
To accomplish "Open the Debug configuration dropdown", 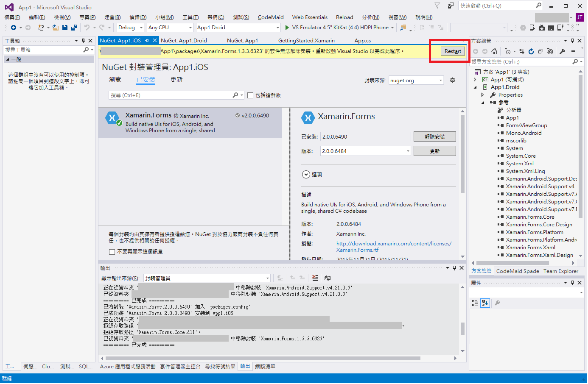I will (131, 28).
